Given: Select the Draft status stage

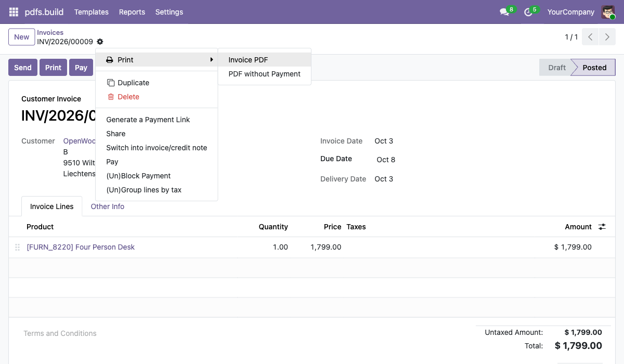Looking at the screenshot, I should (x=557, y=68).
